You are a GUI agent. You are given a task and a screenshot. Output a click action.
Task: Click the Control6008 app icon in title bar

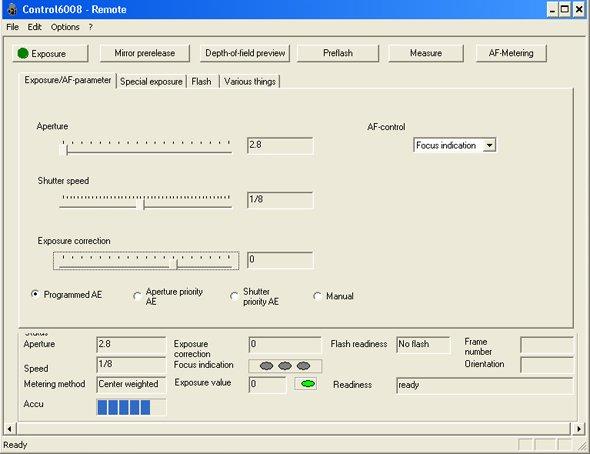[12, 9]
